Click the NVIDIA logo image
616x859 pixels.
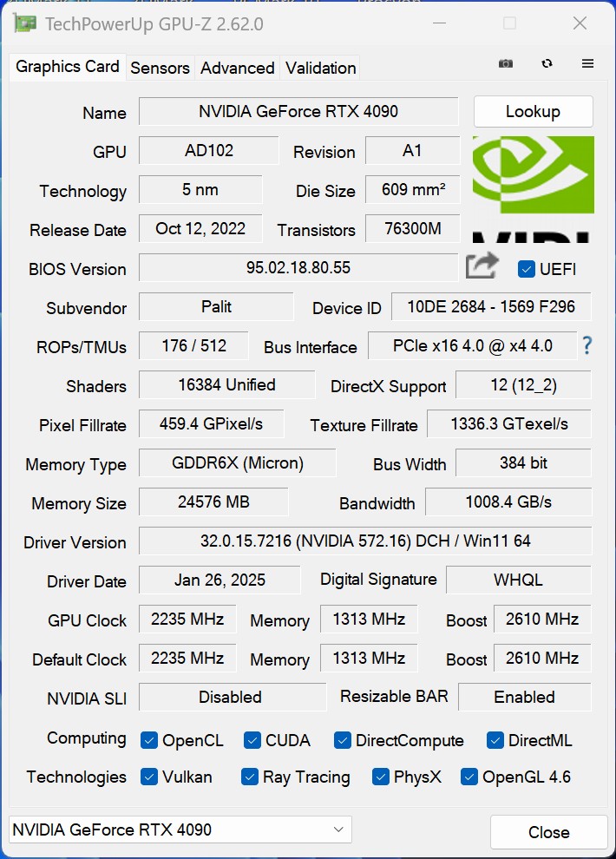[x=534, y=189]
